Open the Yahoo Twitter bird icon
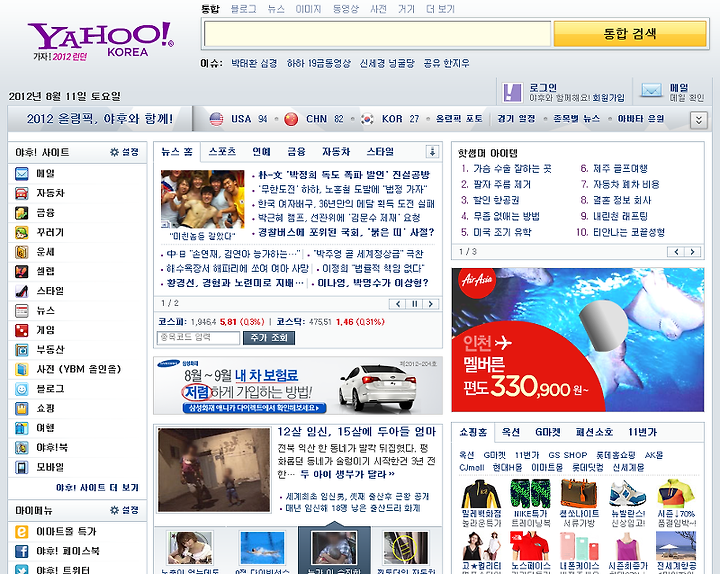 [x=22, y=570]
